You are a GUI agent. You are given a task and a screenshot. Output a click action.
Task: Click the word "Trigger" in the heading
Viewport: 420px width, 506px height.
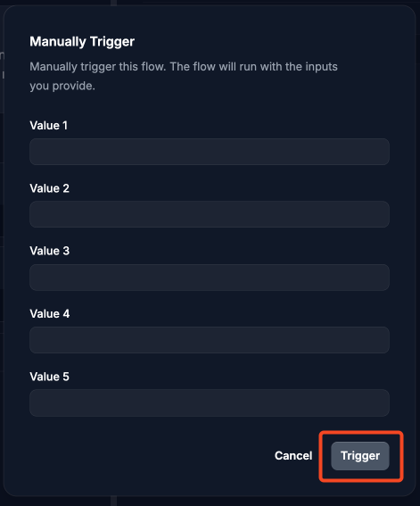pos(112,42)
